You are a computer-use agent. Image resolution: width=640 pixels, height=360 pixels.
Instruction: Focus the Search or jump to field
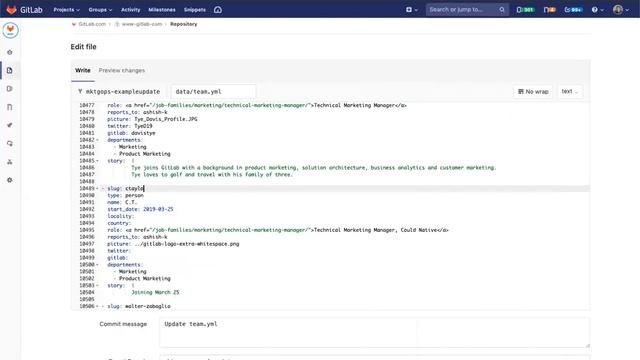point(467,9)
